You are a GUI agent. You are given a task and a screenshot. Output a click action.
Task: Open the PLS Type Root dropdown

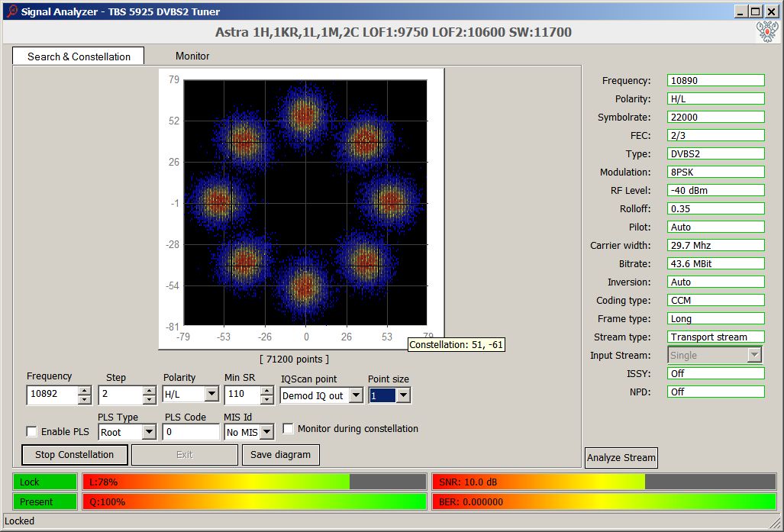[149, 432]
